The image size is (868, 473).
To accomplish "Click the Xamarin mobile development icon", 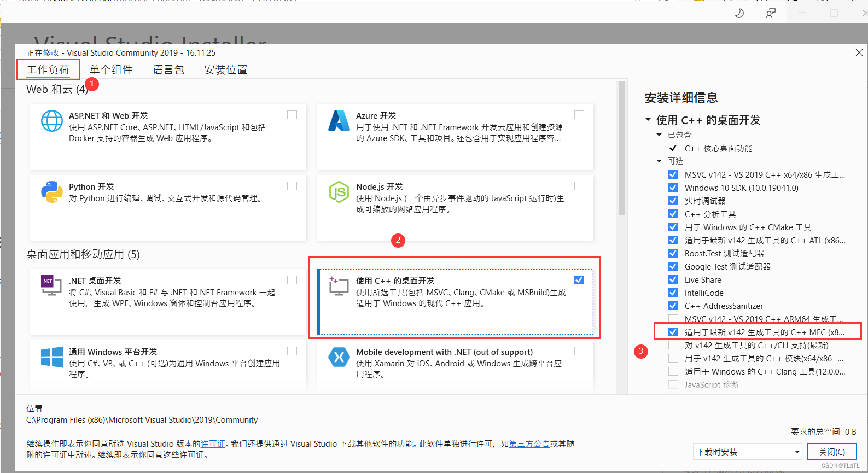I will coord(339,357).
